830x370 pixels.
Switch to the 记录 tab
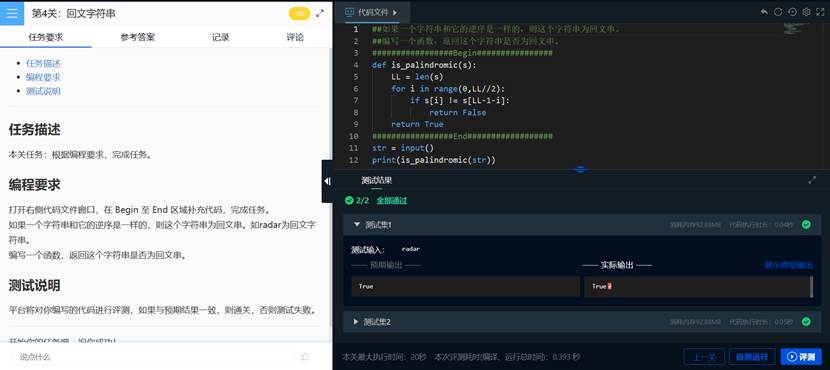pyautogui.click(x=221, y=37)
